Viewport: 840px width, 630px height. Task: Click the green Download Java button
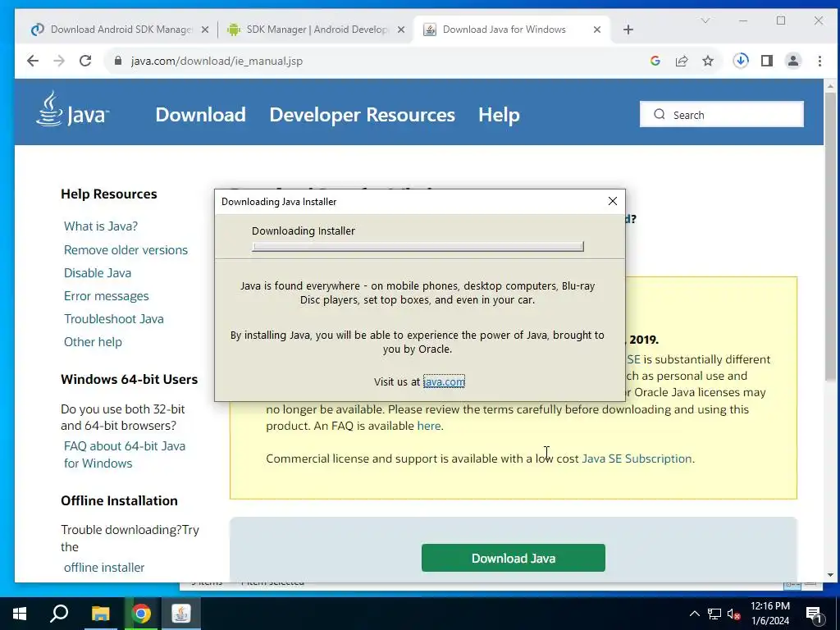514,558
